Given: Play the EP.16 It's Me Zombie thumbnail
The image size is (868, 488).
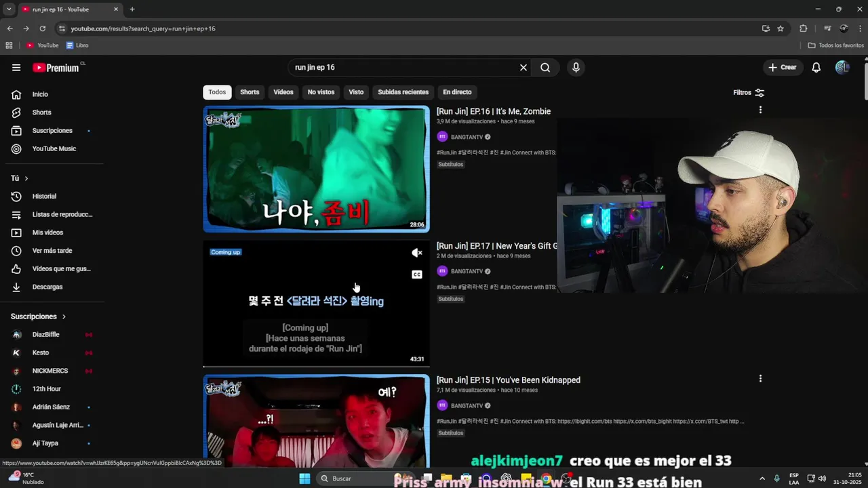Looking at the screenshot, I should 316,169.
